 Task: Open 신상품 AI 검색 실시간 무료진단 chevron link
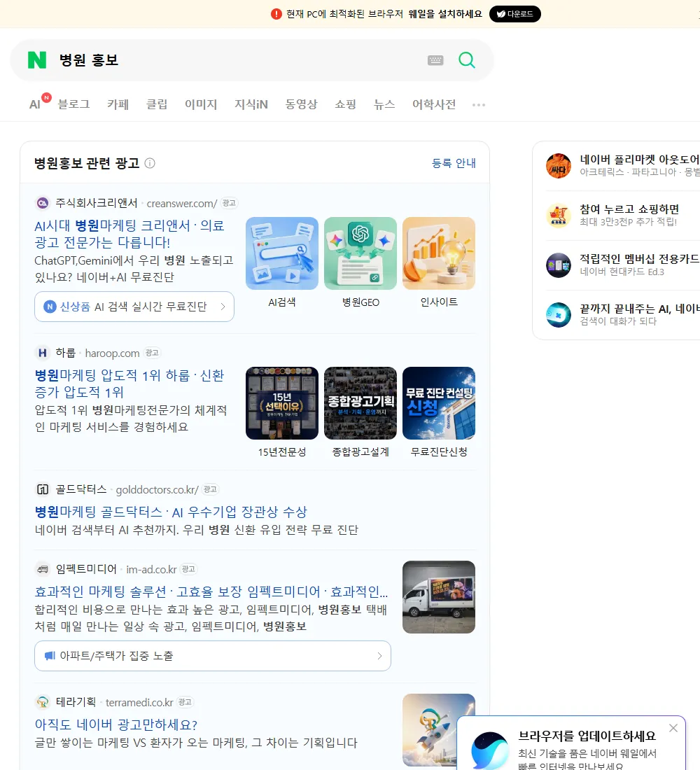(134, 307)
